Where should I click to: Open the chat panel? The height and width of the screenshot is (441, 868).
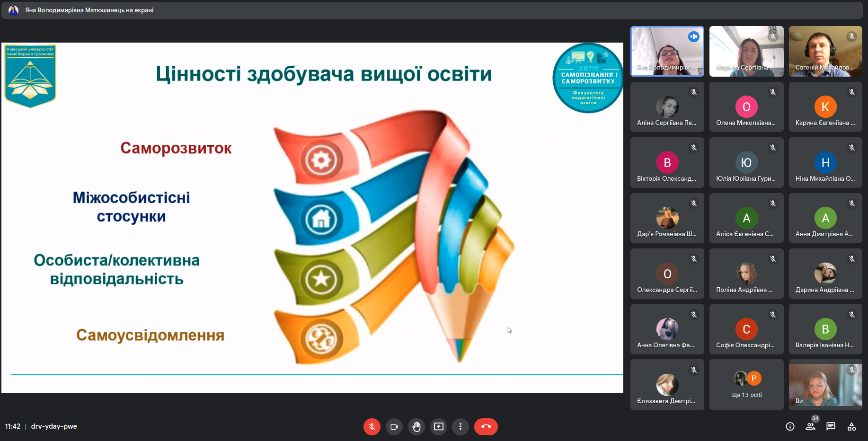click(831, 426)
